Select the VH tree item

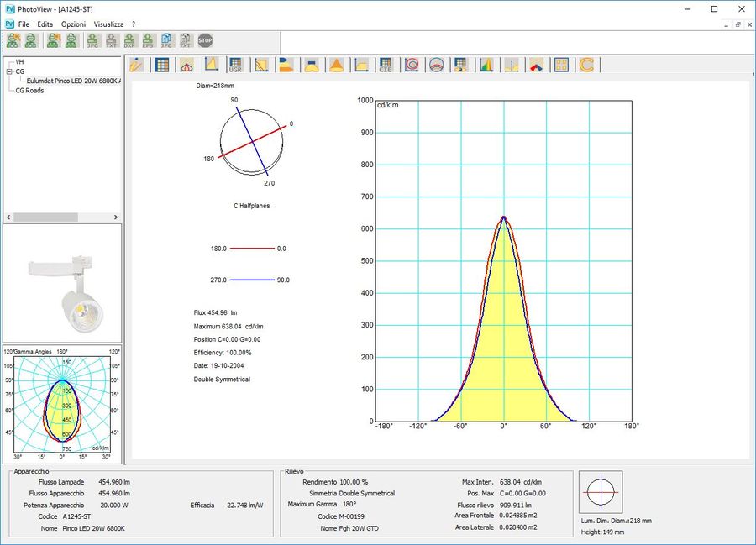(x=19, y=61)
